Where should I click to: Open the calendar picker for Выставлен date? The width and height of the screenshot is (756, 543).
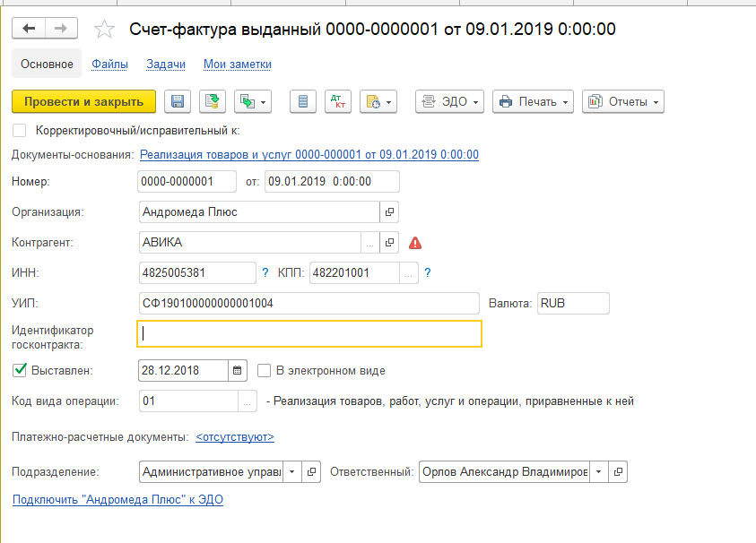coord(238,370)
